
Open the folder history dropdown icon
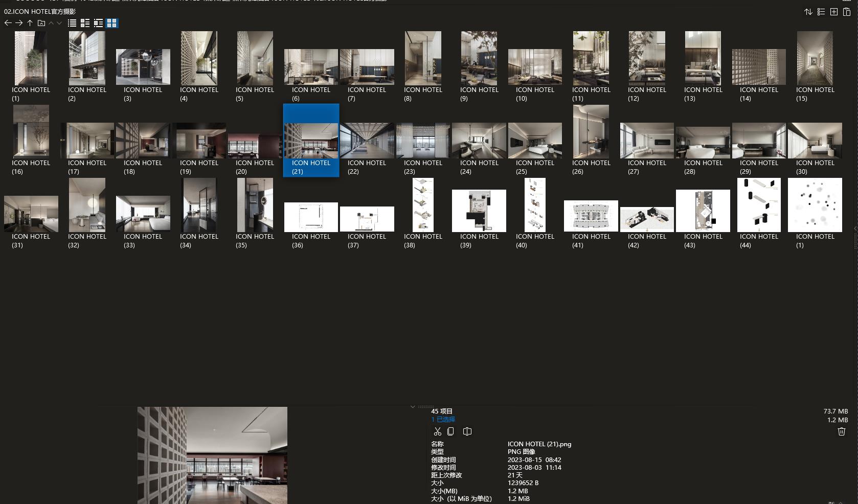(x=41, y=23)
